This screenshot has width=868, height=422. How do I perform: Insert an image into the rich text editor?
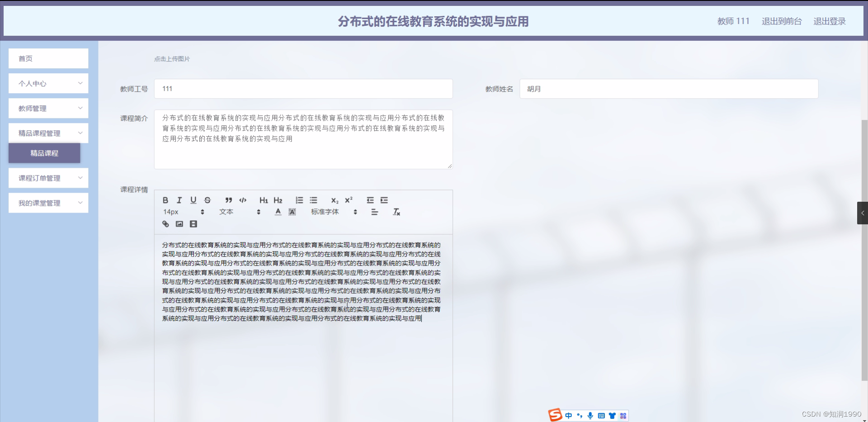coord(179,224)
